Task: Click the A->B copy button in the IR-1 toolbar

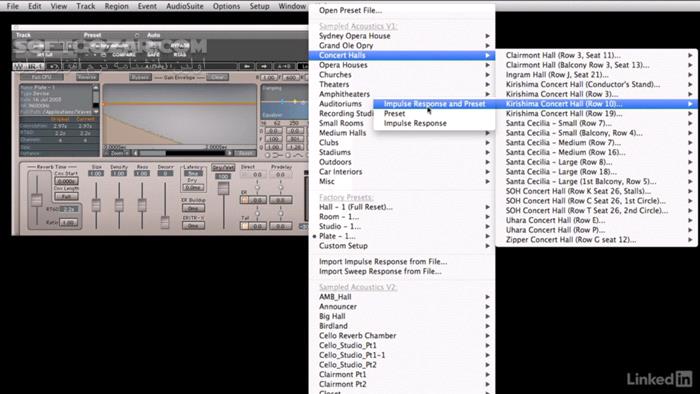Action: pyautogui.click(x=284, y=66)
